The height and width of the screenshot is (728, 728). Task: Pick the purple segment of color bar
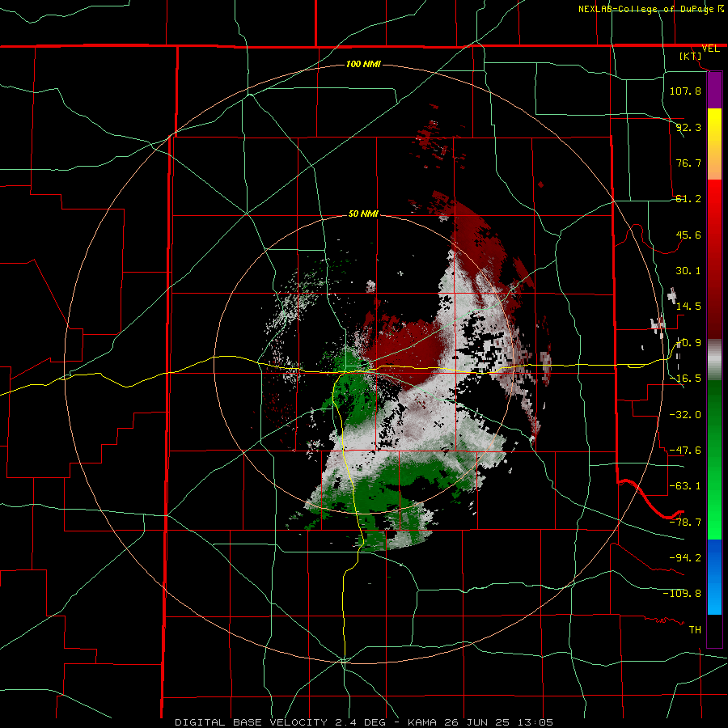click(714, 90)
